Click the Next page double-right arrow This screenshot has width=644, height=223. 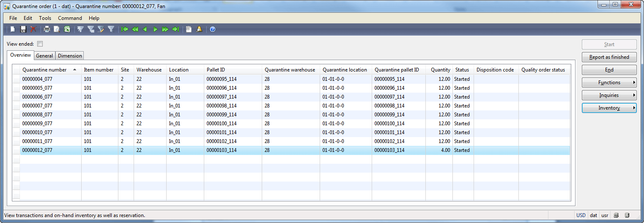pos(165,29)
